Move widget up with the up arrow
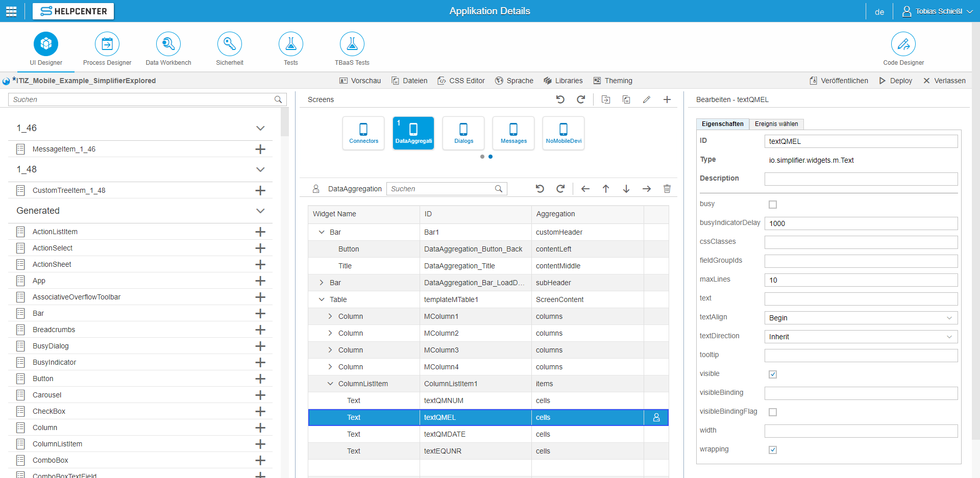 [605, 189]
